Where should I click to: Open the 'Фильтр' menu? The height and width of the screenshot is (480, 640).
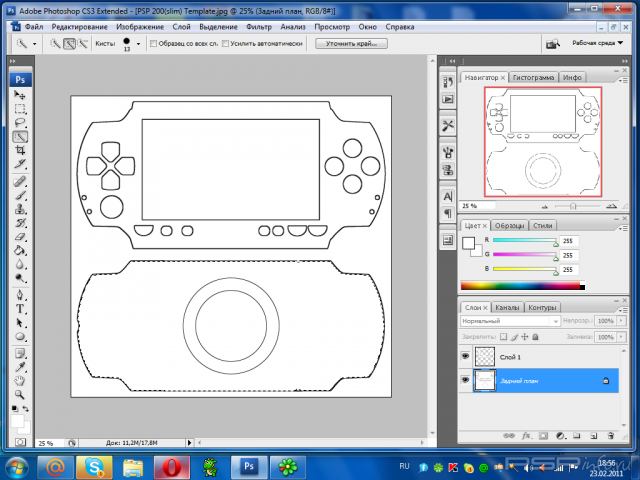coord(258,26)
